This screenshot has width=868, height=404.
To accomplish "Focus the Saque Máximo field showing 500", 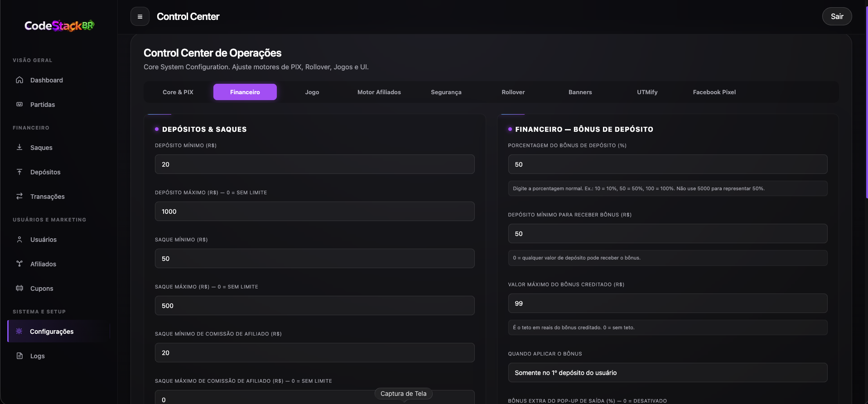I will pos(315,306).
